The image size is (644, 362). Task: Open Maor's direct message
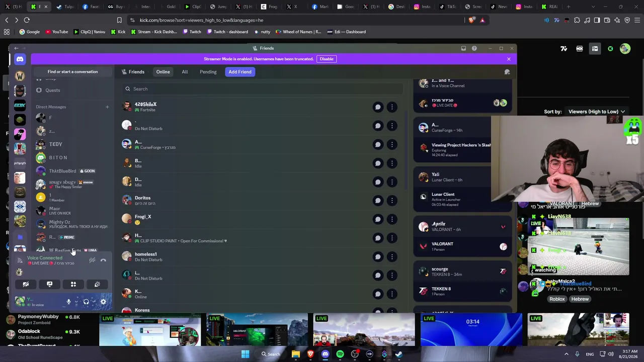click(x=72, y=211)
